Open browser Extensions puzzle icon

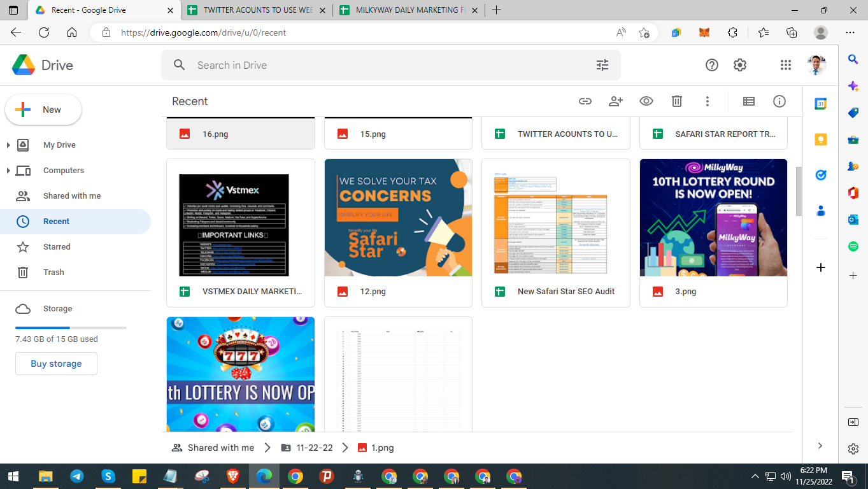point(732,32)
